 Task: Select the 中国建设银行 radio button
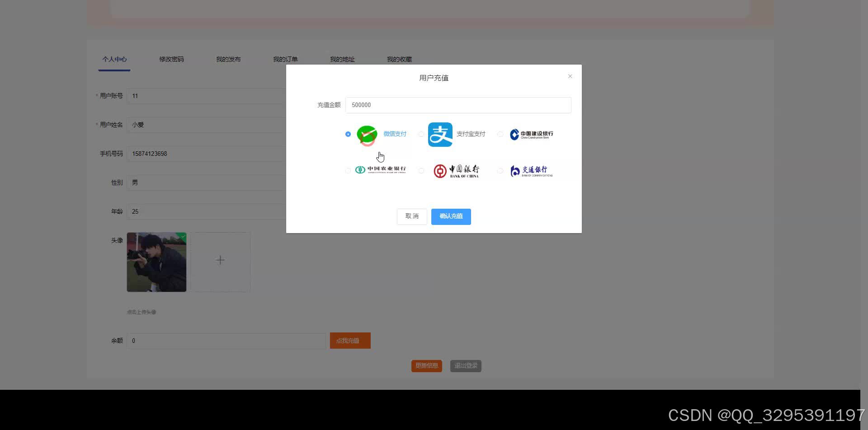click(500, 134)
